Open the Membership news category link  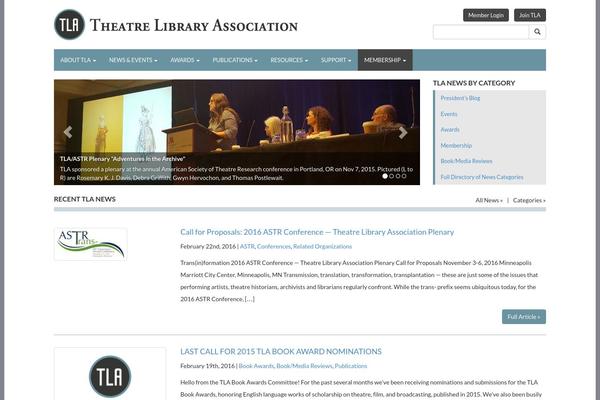[456, 145]
